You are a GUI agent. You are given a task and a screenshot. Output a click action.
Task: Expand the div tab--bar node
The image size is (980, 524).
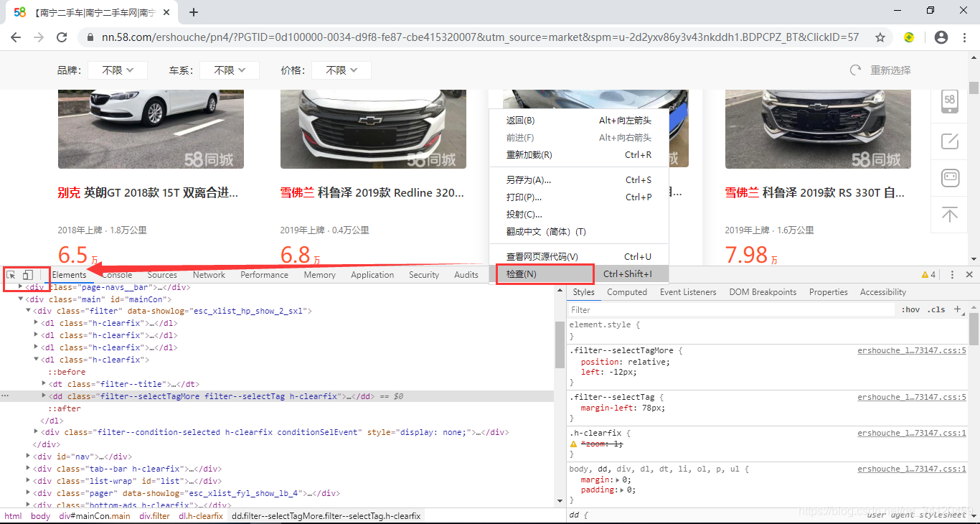pos(29,469)
